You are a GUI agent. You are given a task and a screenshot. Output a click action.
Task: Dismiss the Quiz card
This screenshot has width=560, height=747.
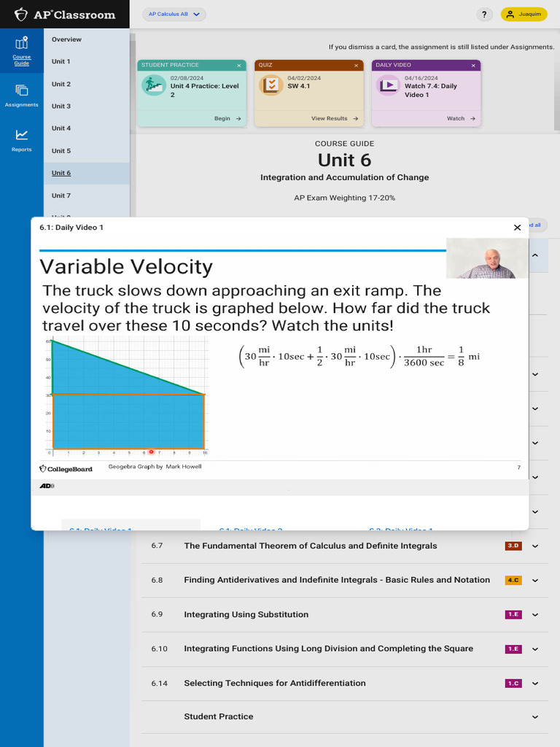click(x=356, y=66)
